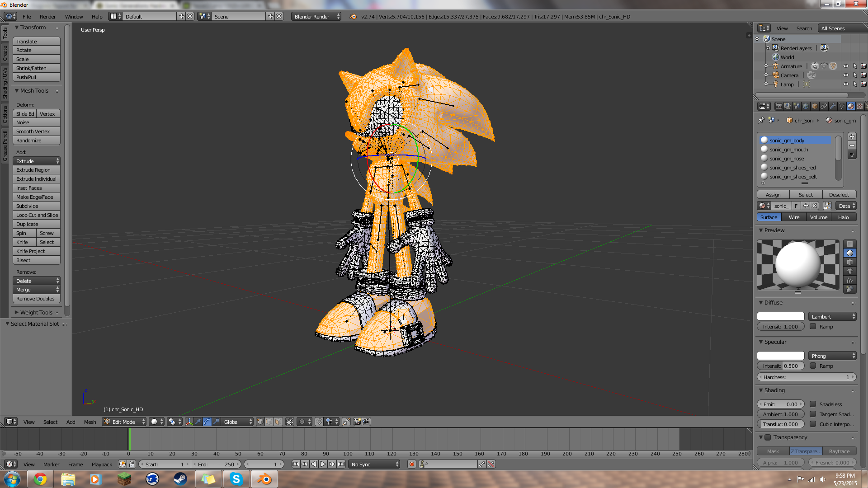The image size is (868, 488).
Task: Click the OpenGL render image camera icon
Action: click(357, 422)
